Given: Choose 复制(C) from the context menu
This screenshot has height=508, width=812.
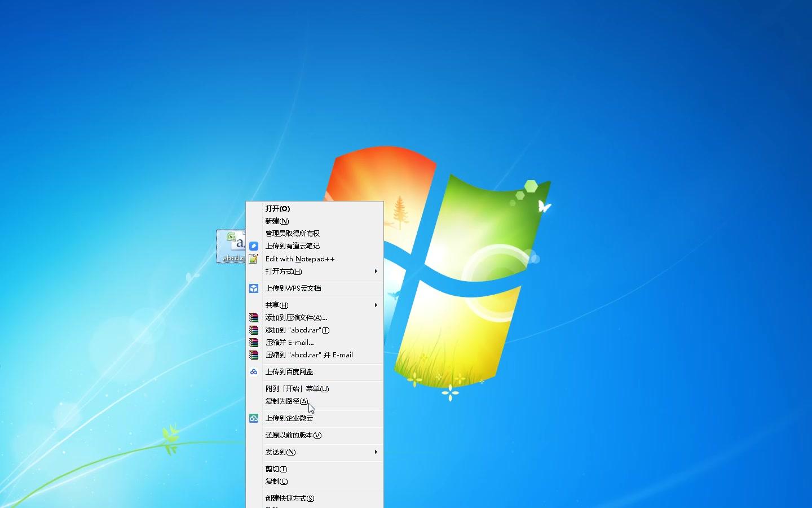Looking at the screenshot, I should (315, 481).
